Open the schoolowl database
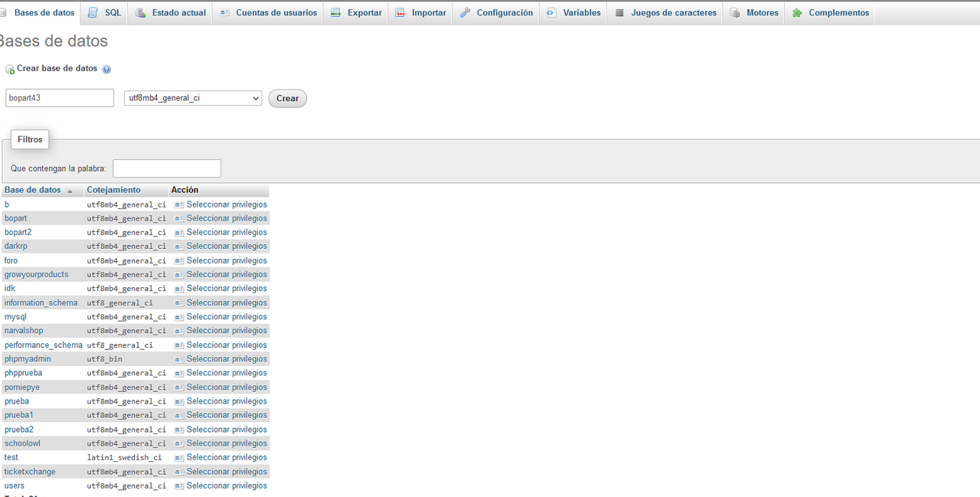The width and height of the screenshot is (980, 497). (22, 443)
